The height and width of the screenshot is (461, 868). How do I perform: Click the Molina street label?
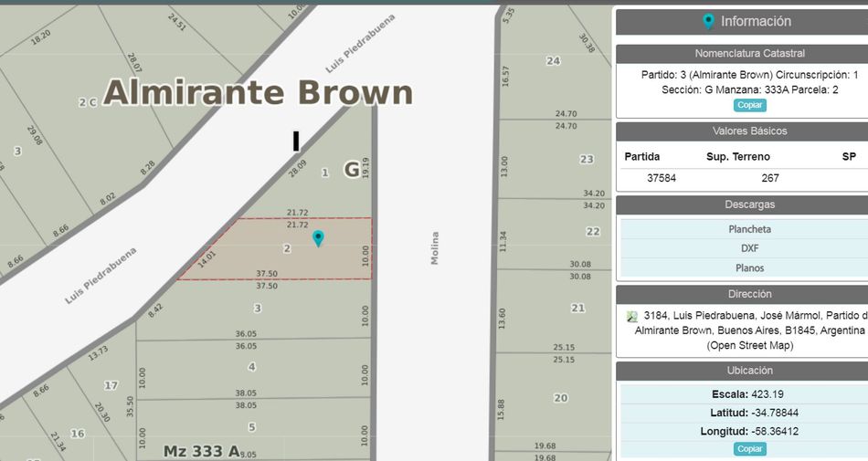pos(435,247)
